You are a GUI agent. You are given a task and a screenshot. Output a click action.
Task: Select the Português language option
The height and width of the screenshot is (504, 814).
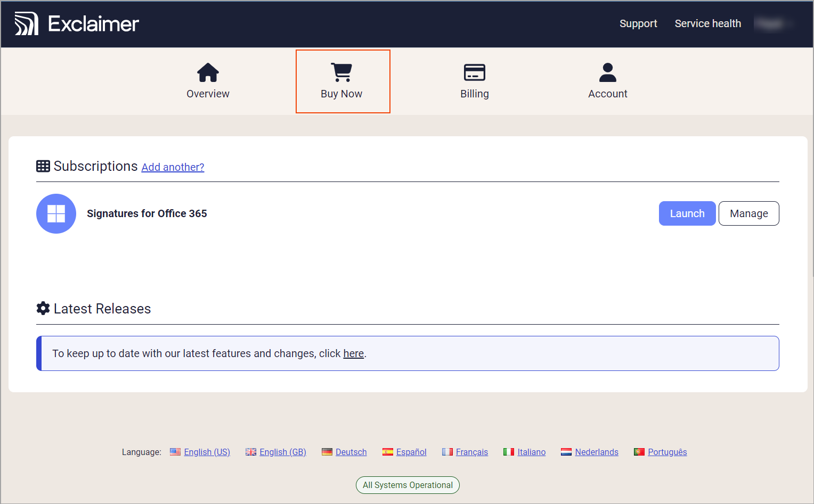click(667, 452)
